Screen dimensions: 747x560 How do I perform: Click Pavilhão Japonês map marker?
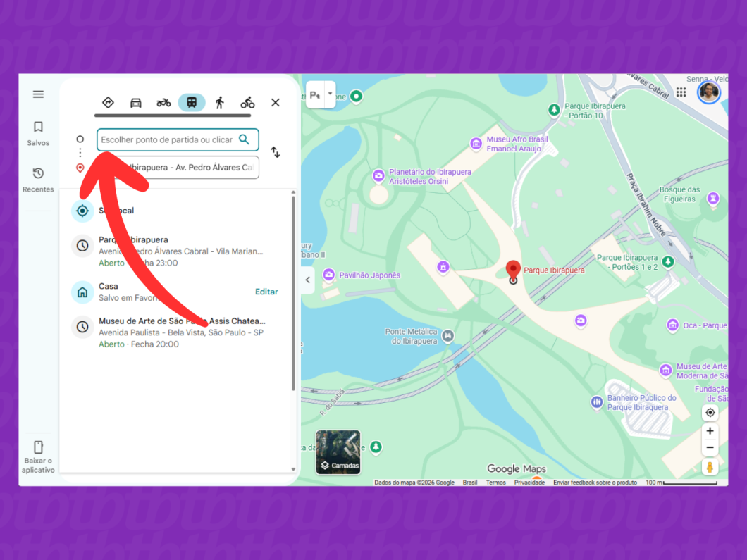point(328,275)
